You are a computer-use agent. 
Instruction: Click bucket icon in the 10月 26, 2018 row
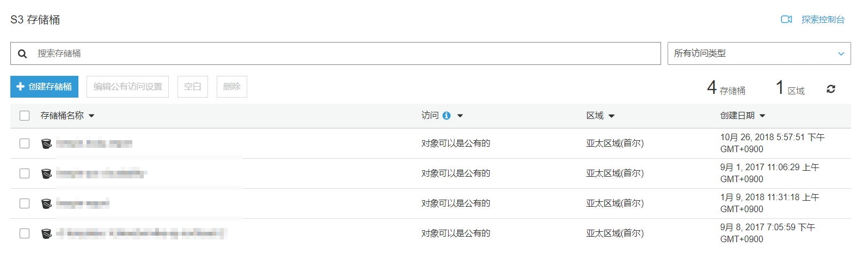point(47,143)
